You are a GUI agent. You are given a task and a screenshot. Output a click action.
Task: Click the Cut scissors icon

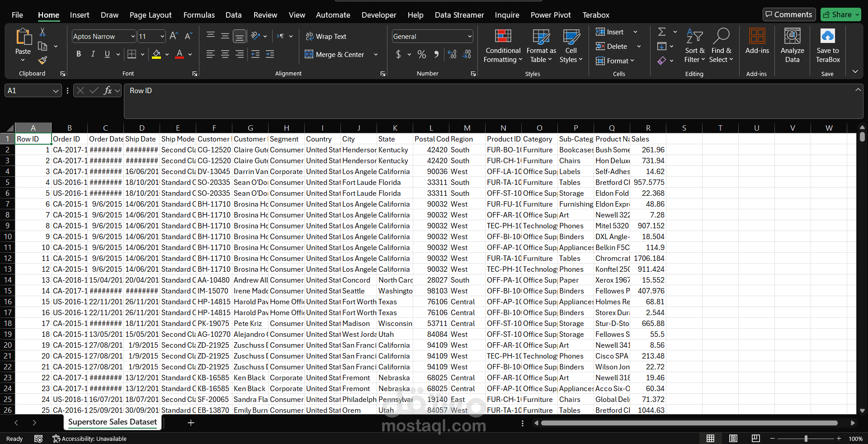tap(42, 32)
